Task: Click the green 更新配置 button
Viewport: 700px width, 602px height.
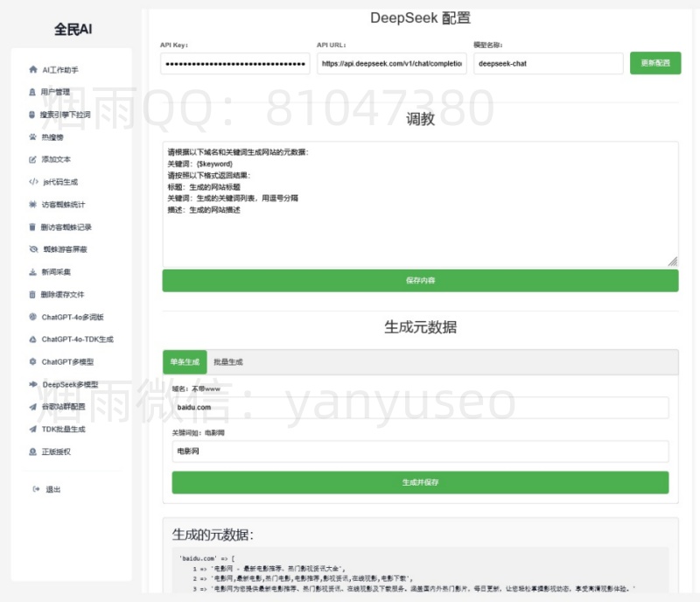Action: tap(655, 63)
